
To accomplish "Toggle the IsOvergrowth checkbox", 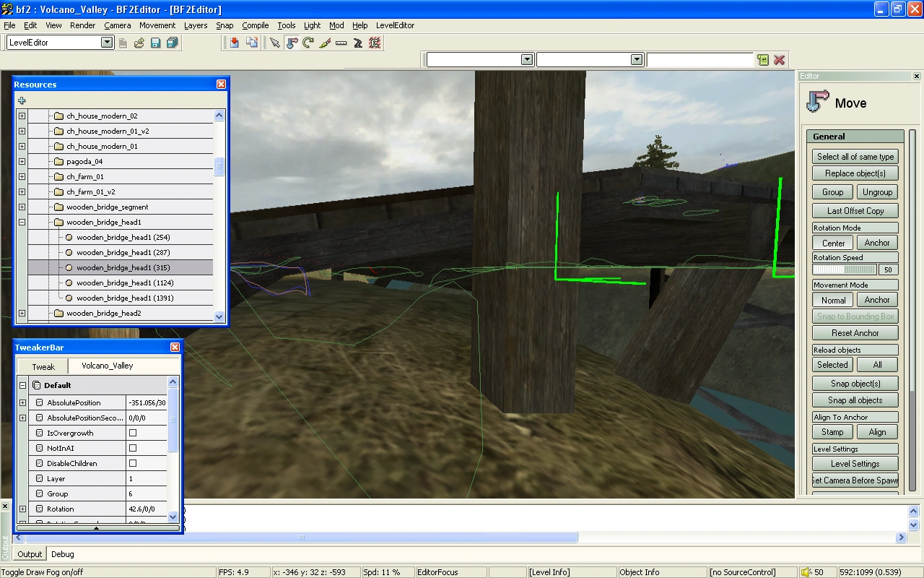I will 132,433.
